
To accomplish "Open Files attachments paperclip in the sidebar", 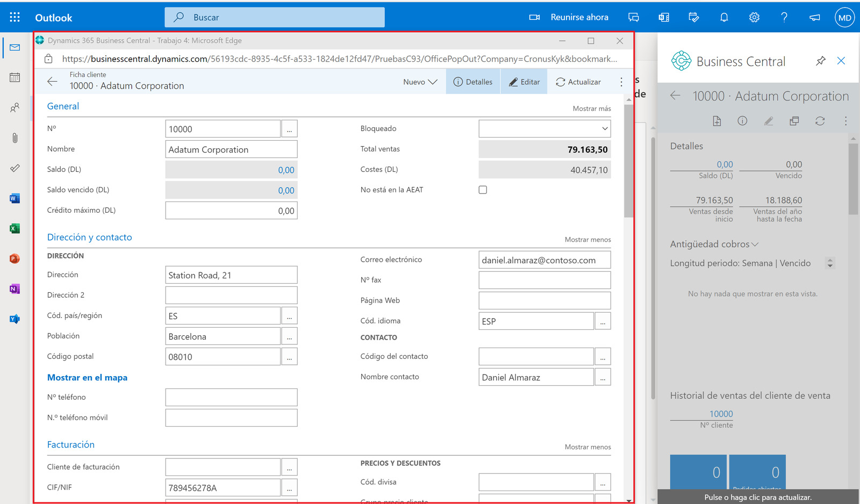I will pos(15,138).
